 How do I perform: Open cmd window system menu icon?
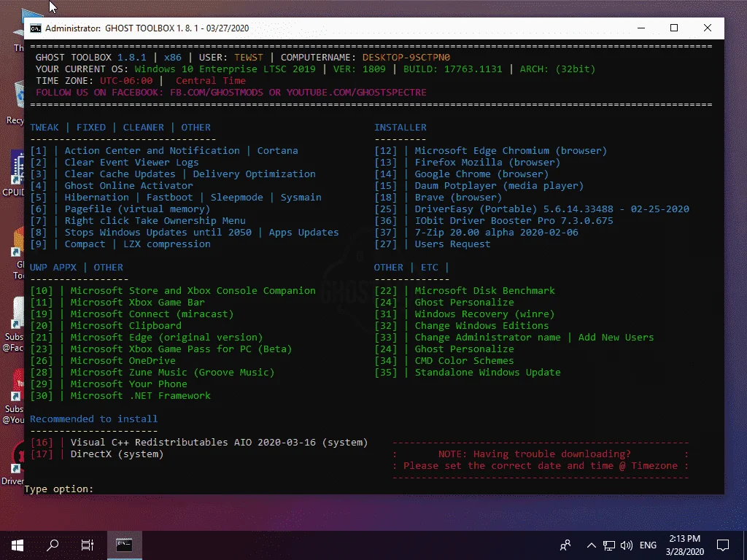(x=36, y=28)
